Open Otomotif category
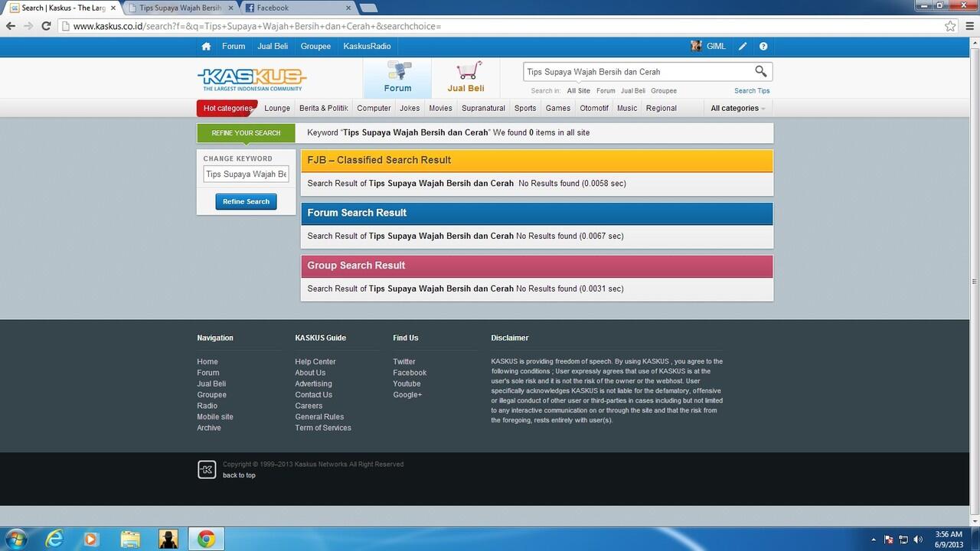The height and width of the screenshot is (551, 980). click(x=594, y=108)
